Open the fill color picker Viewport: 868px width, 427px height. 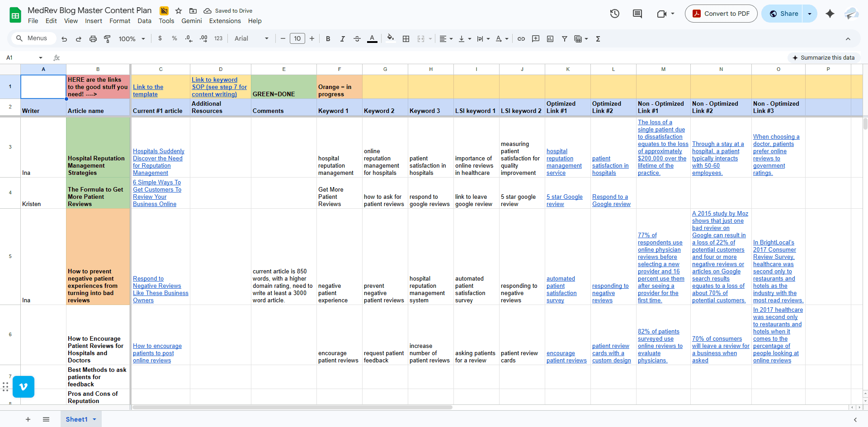[x=391, y=38]
